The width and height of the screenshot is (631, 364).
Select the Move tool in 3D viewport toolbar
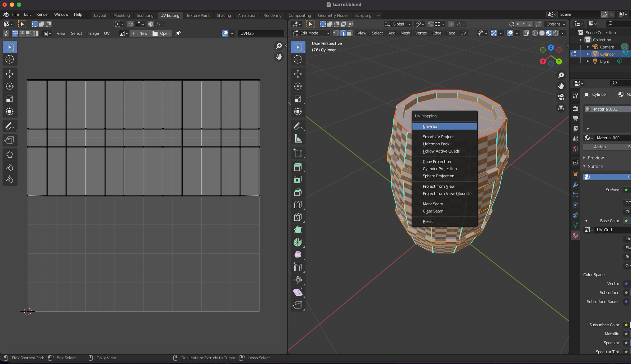point(298,74)
